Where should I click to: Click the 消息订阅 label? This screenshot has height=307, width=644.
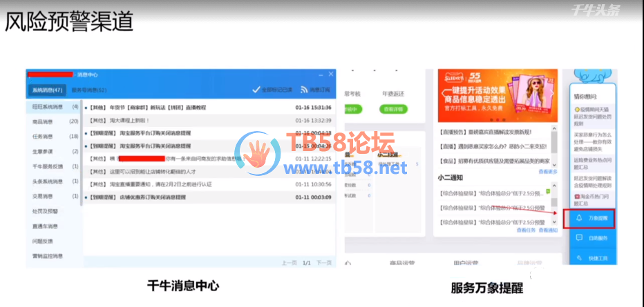point(319,90)
